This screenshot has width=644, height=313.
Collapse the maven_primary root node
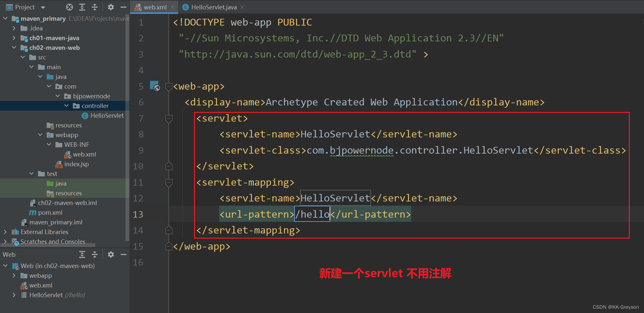[x=5, y=18]
